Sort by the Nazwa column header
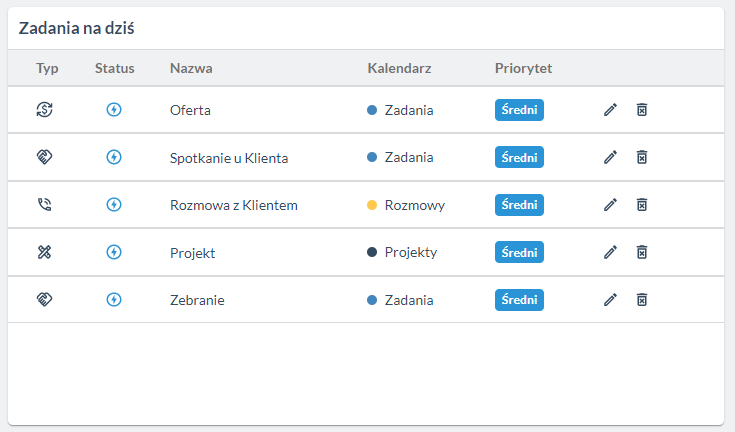This screenshot has height=432, width=735. tap(191, 68)
